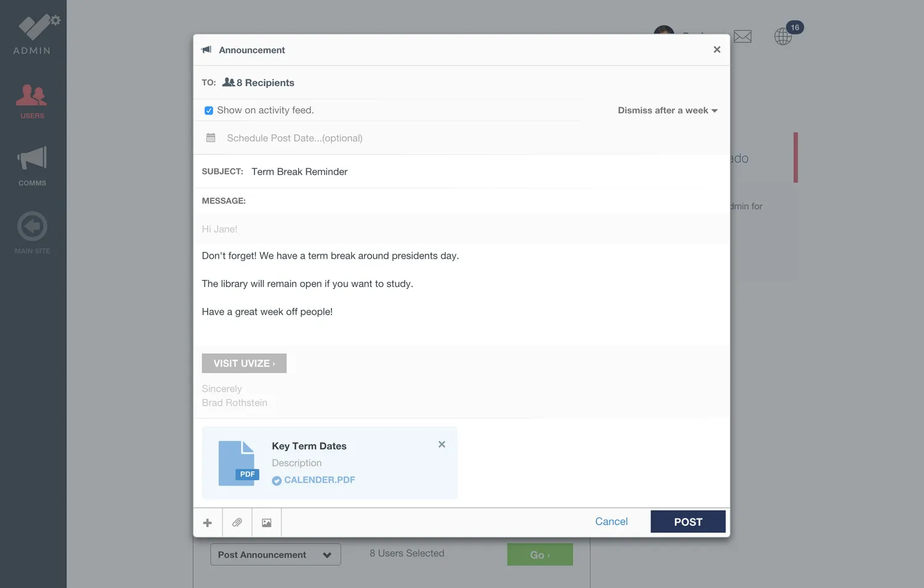Open the mail envelope icon
Screen dimensions: 924x588
742,37
